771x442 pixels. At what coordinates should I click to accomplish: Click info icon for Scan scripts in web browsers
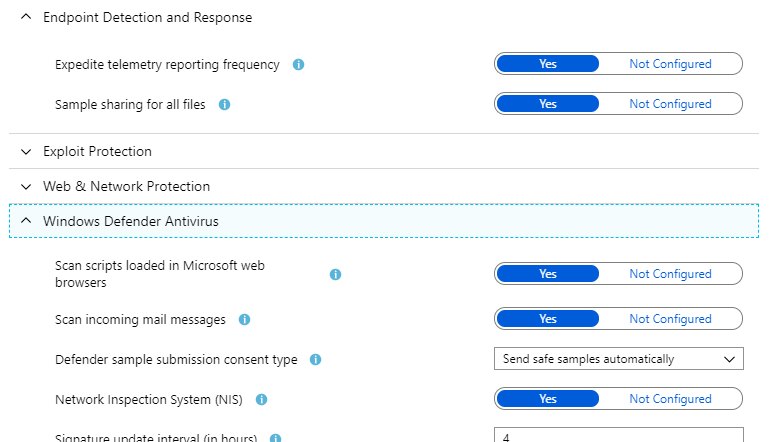click(x=336, y=274)
